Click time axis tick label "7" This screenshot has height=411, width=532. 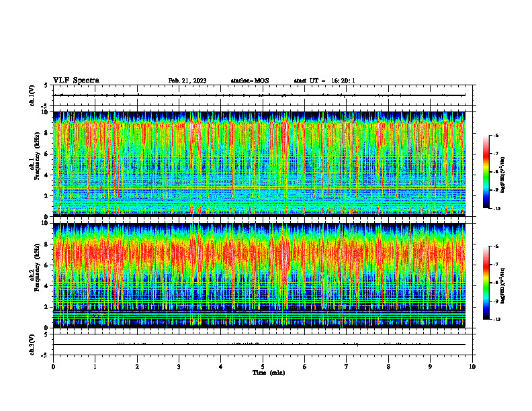(347, 367)
